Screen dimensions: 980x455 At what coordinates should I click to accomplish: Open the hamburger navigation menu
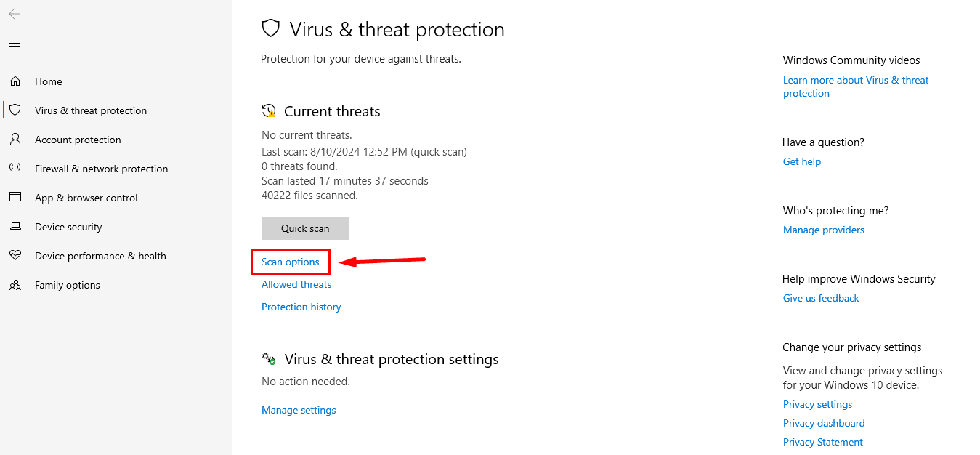[x=15, y=47]
